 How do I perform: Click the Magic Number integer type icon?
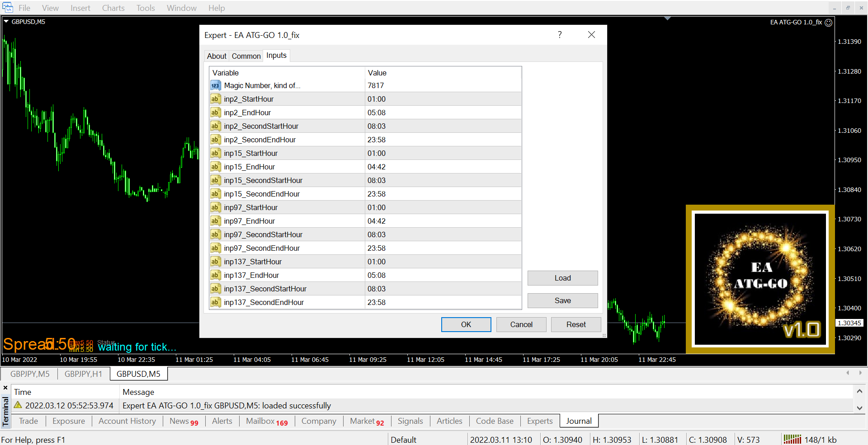tap(215, 85)
